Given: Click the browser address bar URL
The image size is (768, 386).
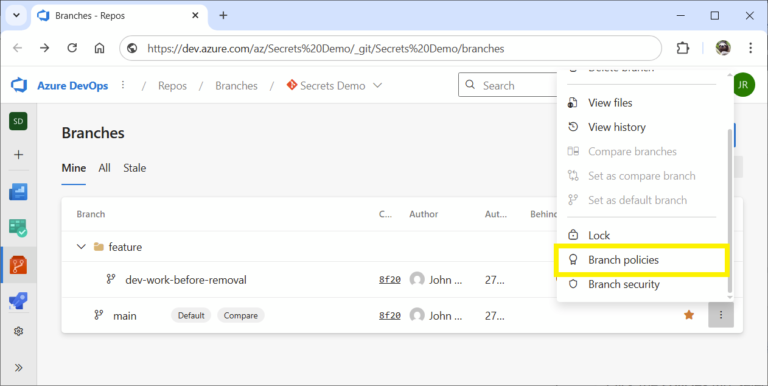Looking at the screenshot, I should 326,48.
